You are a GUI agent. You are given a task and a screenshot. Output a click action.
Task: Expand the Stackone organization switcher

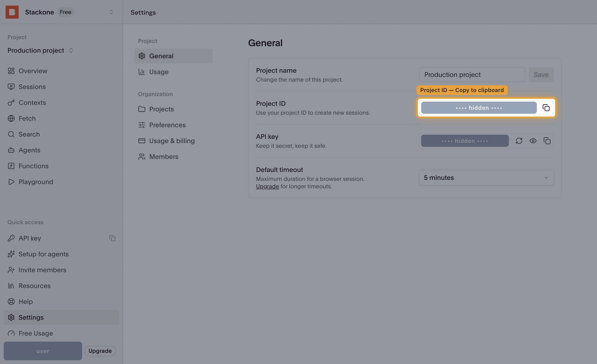point(111,12)
